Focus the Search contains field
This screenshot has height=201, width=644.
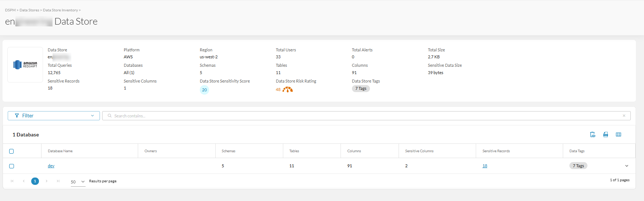coord(366,116)
